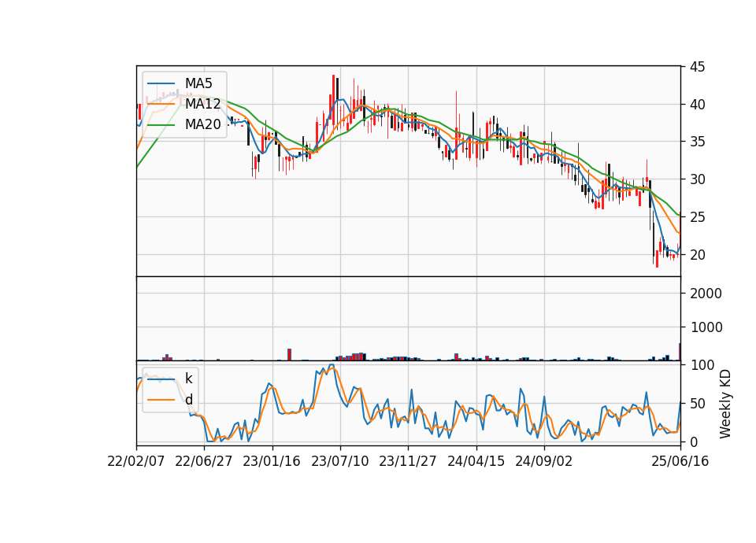
Task: Click the 24/09/02 date tick label
Action: [x=544, y=461]
